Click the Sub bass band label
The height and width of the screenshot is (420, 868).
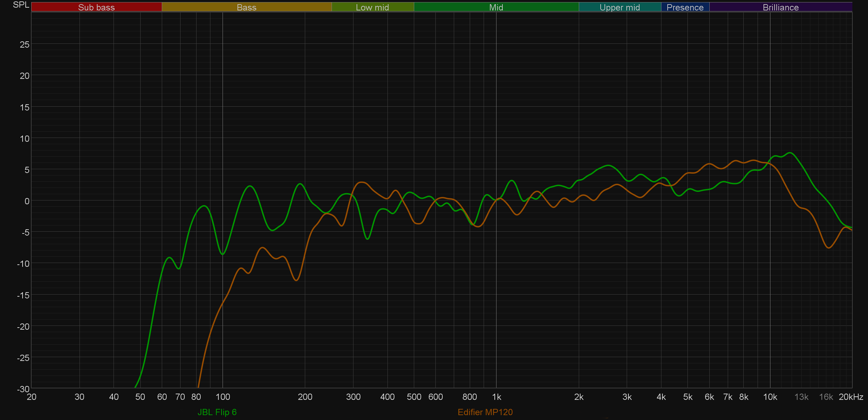(x=96, y=7)
